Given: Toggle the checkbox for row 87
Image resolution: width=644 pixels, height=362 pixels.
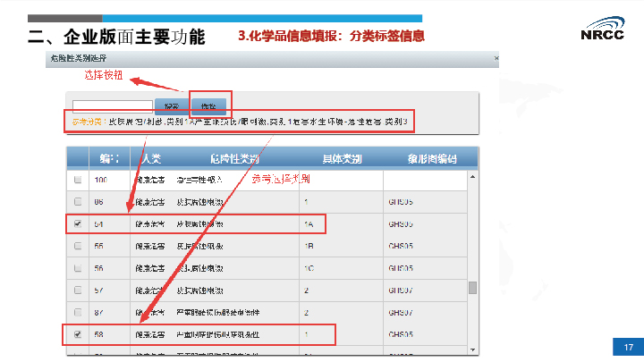Looking at the screenshot, I should [77, 312].
